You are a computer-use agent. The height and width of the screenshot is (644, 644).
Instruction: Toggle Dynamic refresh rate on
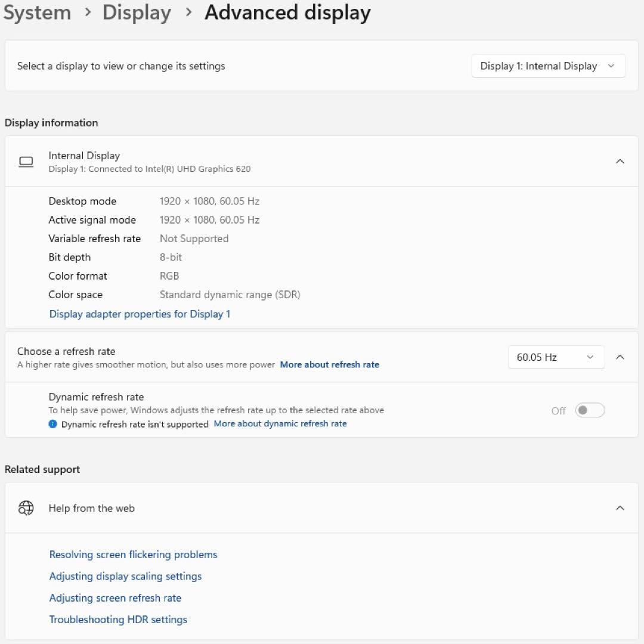tap(589, 410)
